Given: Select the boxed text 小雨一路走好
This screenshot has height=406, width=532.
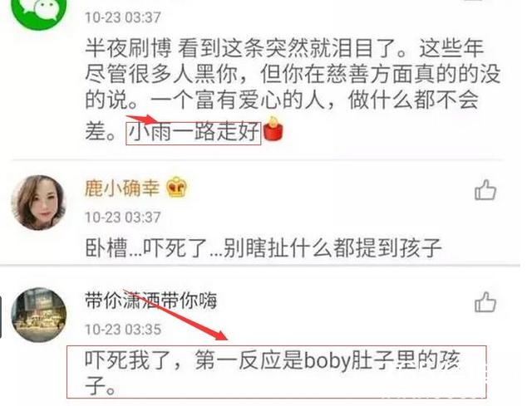Looking at the screenshot, I should click(194, 133).
